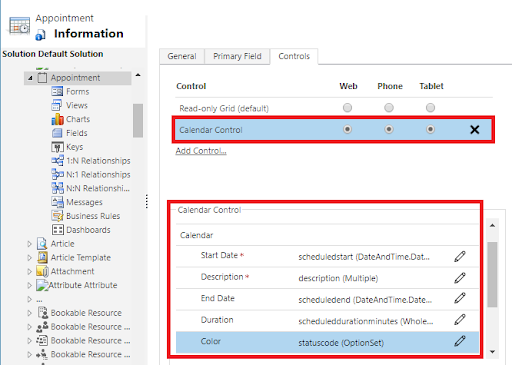Screen dimensions: 512x365
Task: Select Read-only Grid for Phone
Action: coord(389,108)
